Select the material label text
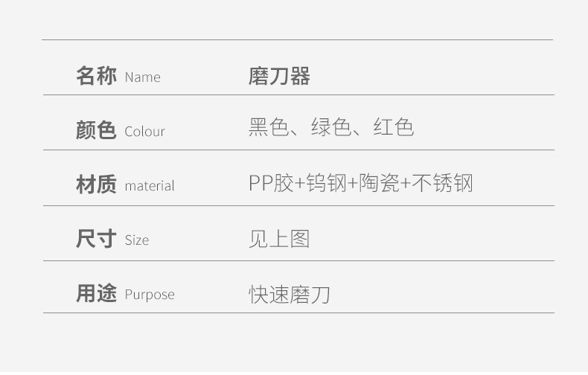Screen dimensions: 588x375 click(x=149, y=186)
